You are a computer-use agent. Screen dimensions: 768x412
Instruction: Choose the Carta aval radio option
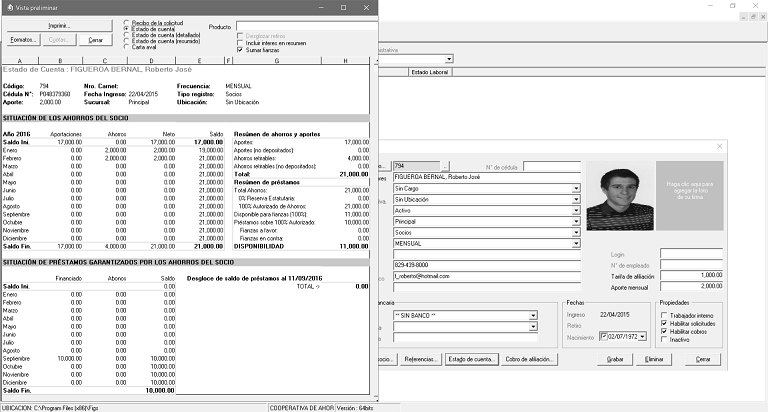126,45
